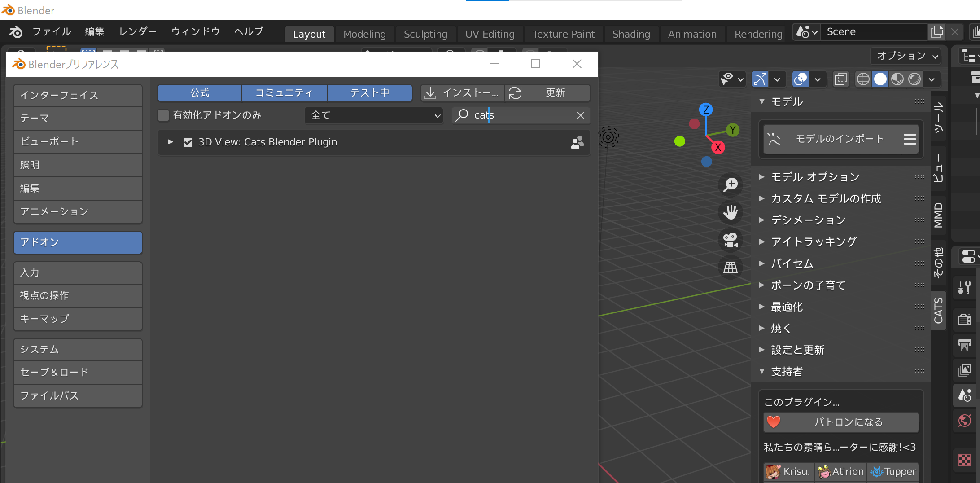Screen dimensions: 980x483
Task: Click the cats search field
Action: (521, 115)
